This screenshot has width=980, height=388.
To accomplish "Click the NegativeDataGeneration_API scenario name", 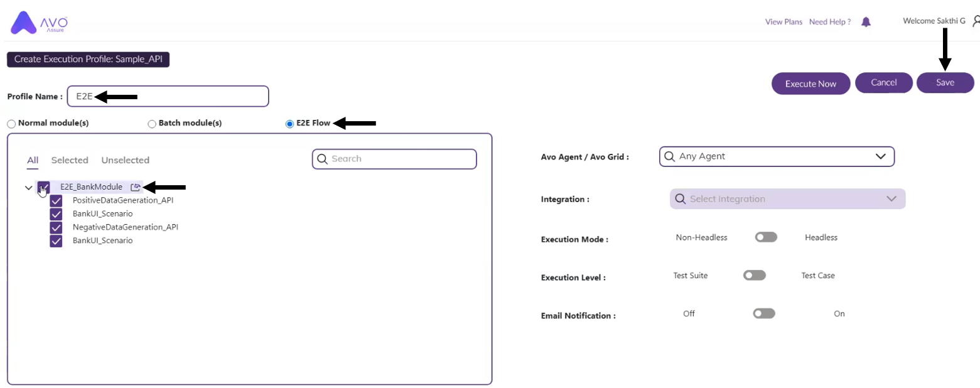I will click(126, 227).
